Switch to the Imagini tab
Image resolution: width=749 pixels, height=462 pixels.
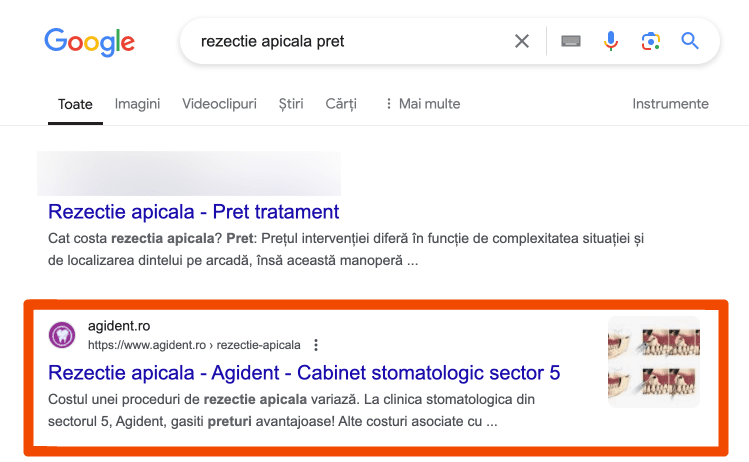click(x=137, y=104)
